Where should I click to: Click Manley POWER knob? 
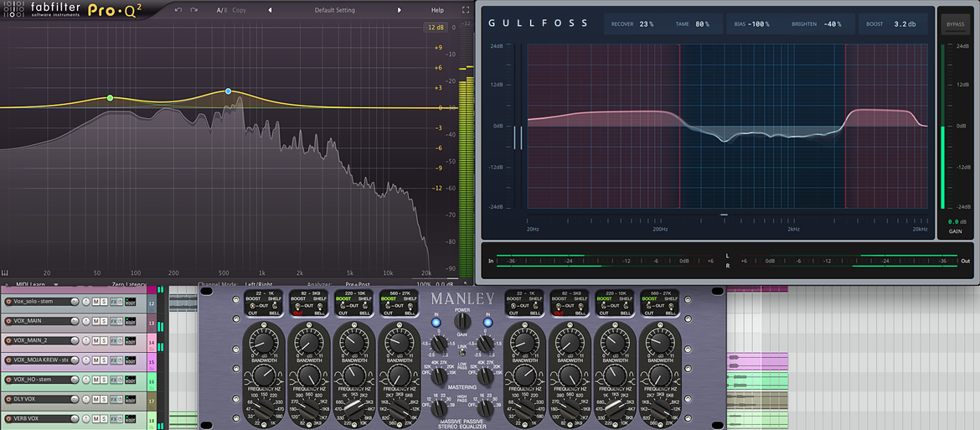click(462, 321)
